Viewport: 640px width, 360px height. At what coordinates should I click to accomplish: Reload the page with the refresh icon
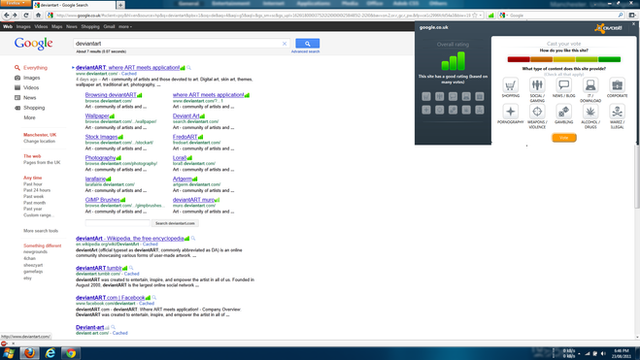(26, 15)
